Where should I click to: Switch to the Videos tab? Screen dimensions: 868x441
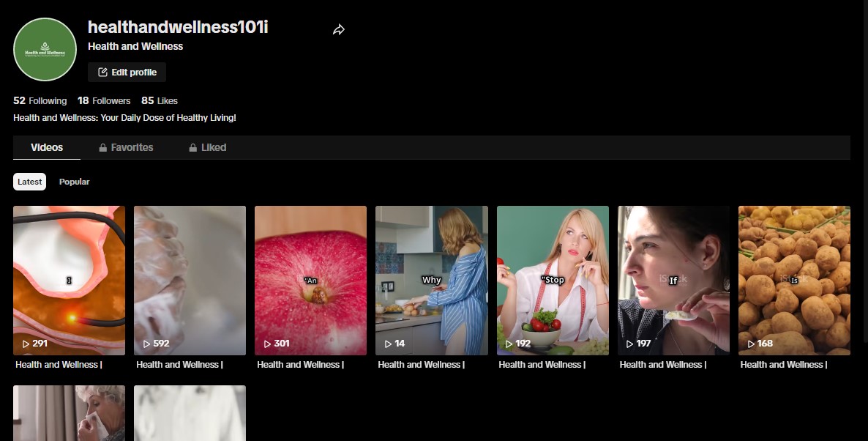tap(47, 147)
